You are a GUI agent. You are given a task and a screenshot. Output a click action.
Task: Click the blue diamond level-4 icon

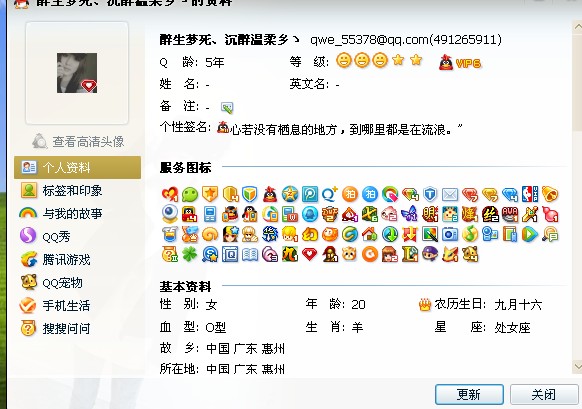pyautogui.click(x=510, y=194)
